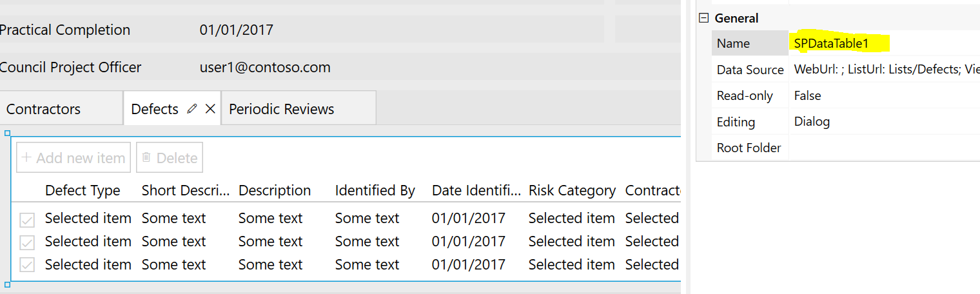
Task: Switch to the Contractors tab
Action: click(x=44, y=109)
